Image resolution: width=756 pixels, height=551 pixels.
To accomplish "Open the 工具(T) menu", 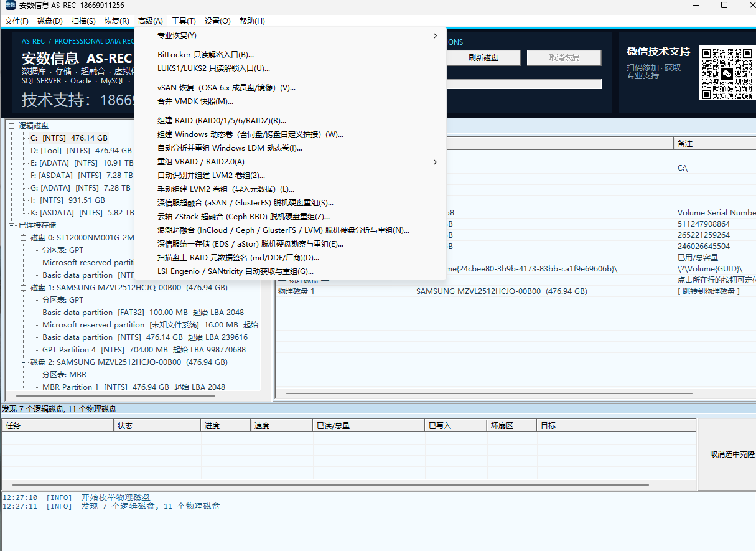I will tap(184, 21).
